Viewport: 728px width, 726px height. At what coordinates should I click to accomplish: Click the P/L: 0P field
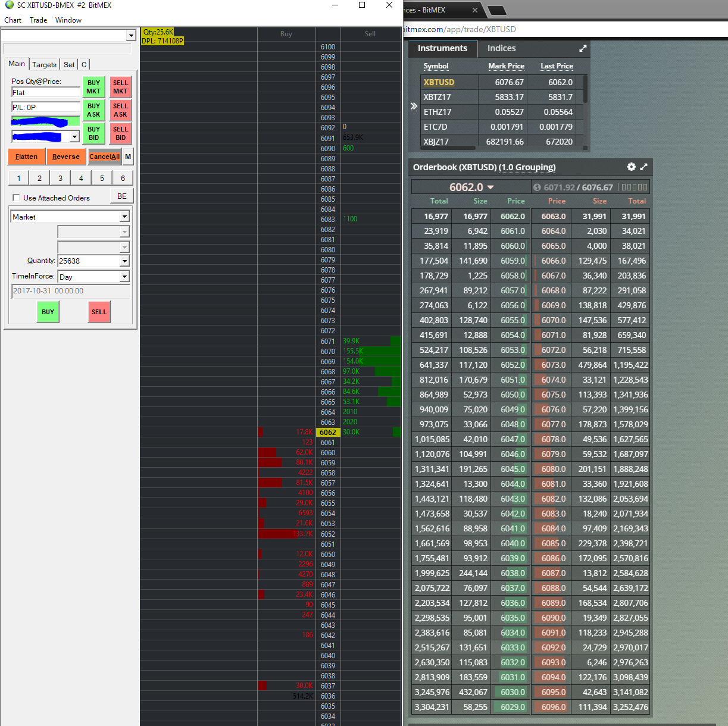pyautogui.click(x=45, y=107)
